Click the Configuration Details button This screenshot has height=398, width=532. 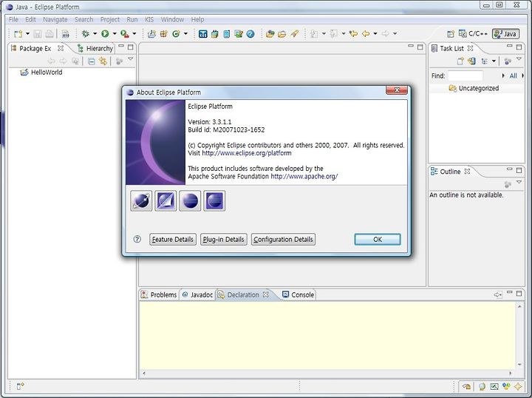283,240
